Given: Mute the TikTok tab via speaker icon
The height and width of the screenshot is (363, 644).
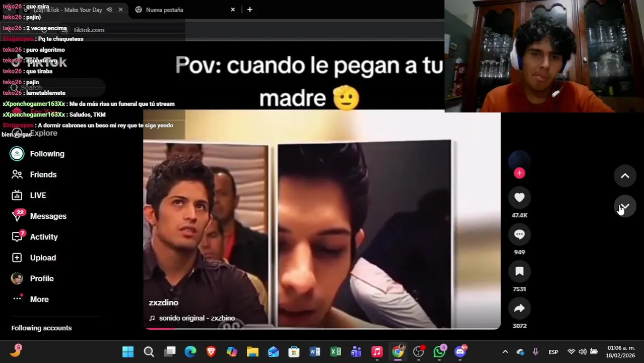Looking at the screenshot, I should 109,10.
